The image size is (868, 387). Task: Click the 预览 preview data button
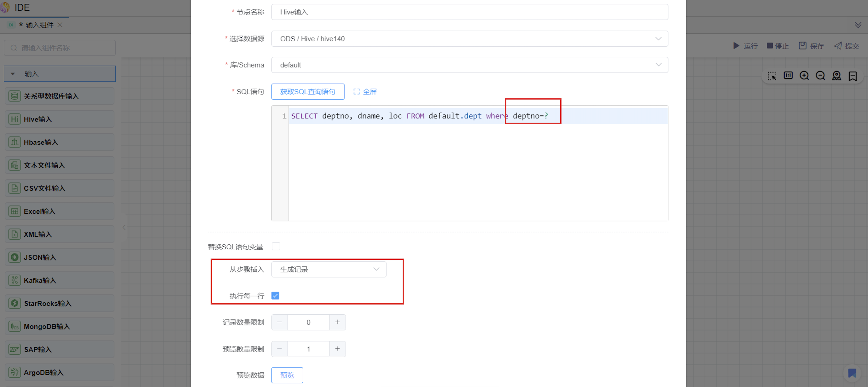click(x=287, y=375)
